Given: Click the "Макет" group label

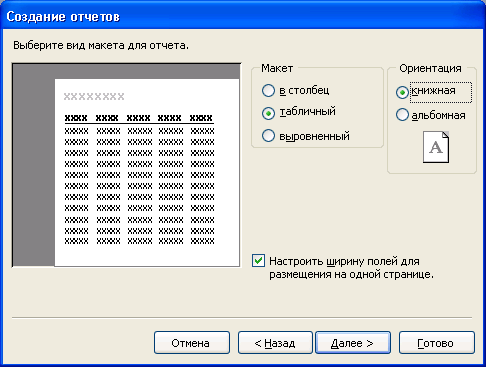Looking at the screenshot, I should (277, 68).
